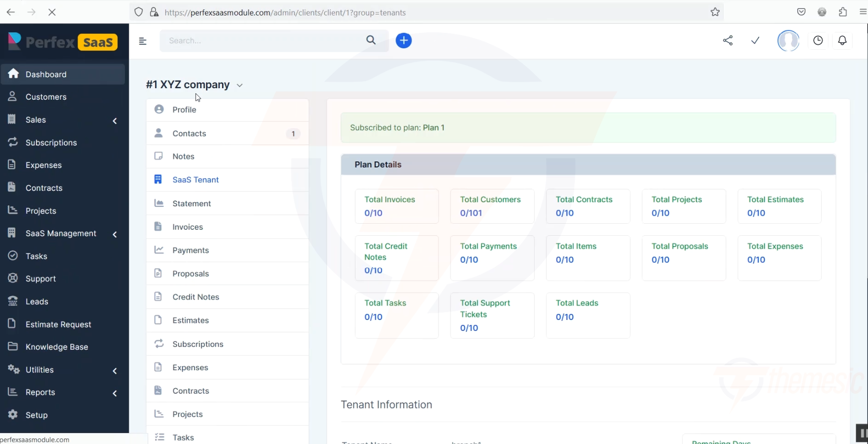
Task: Select the Notes client tab
Action: pos(227,156)
